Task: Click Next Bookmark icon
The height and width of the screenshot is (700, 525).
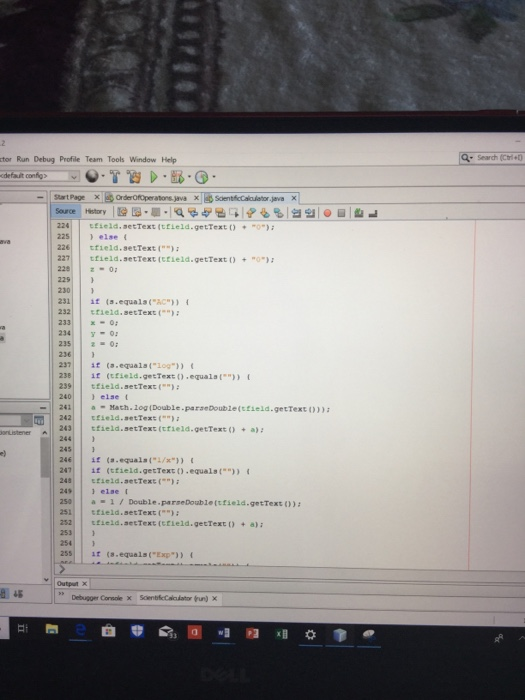Action: (265, 212)
